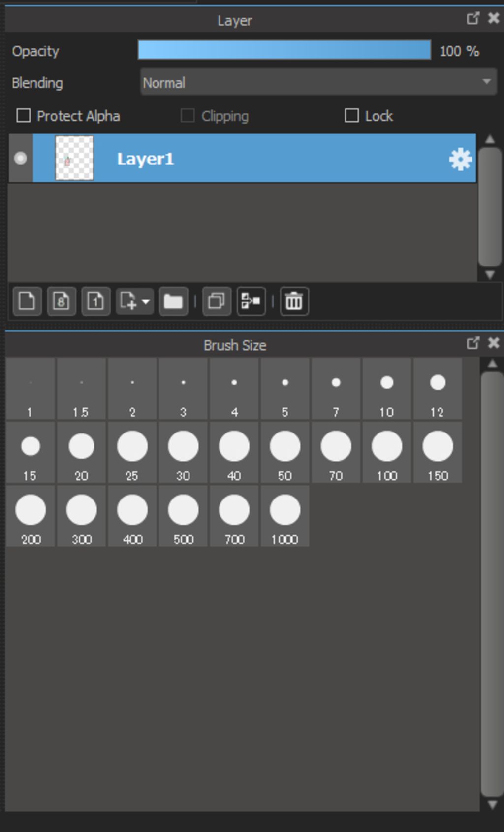Select brush size 700
Viewport: 504px width, 832px height.
click(234, 516)
